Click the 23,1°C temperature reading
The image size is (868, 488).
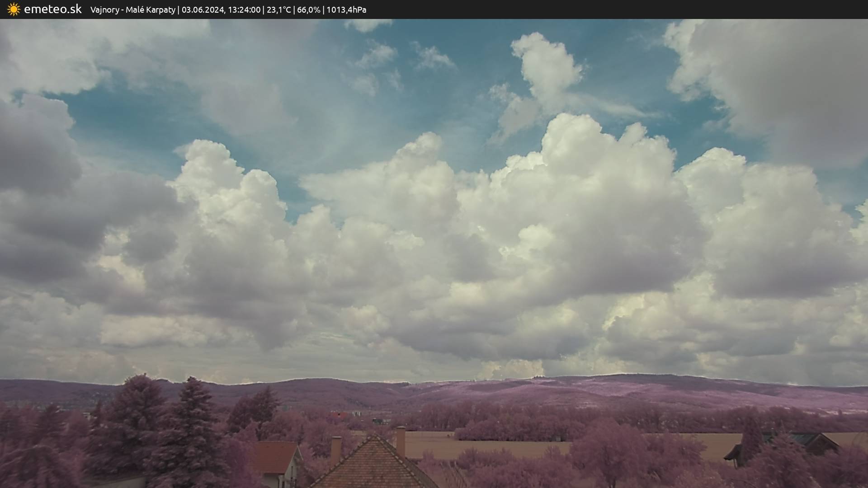point(278,10)
